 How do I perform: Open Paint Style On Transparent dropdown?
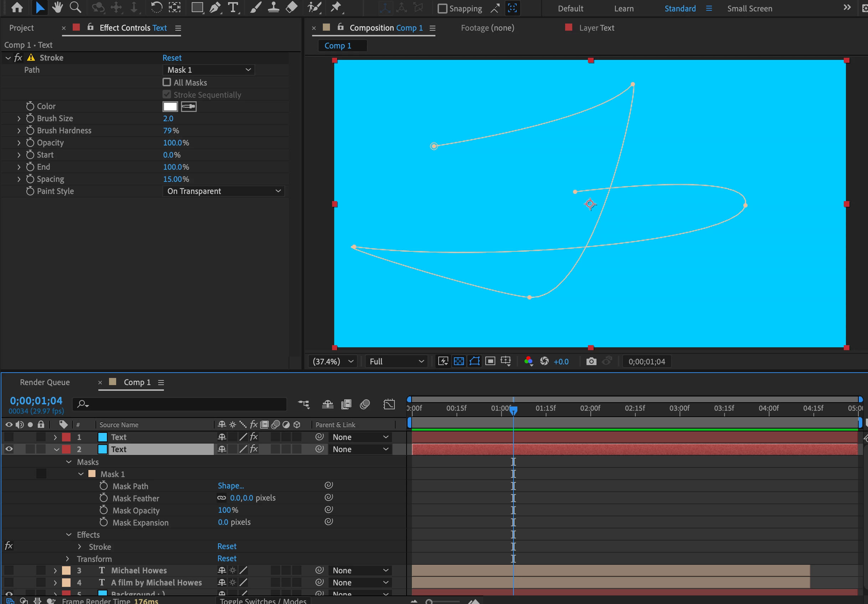tap(224, 191)
